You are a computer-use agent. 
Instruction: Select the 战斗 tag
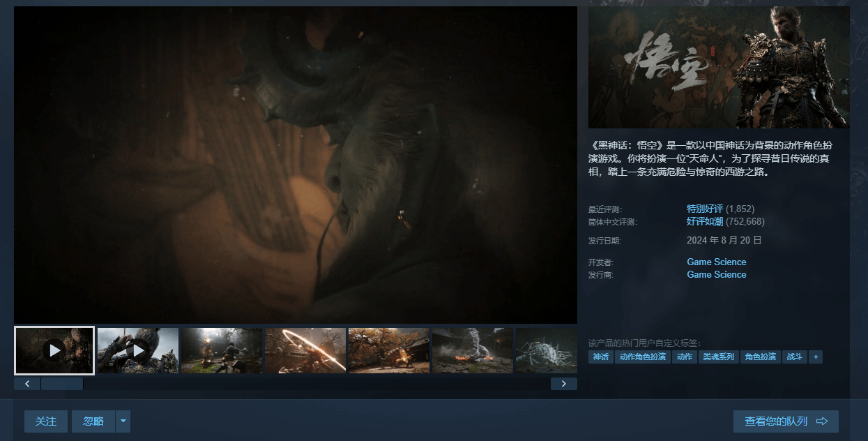point(794,357)
